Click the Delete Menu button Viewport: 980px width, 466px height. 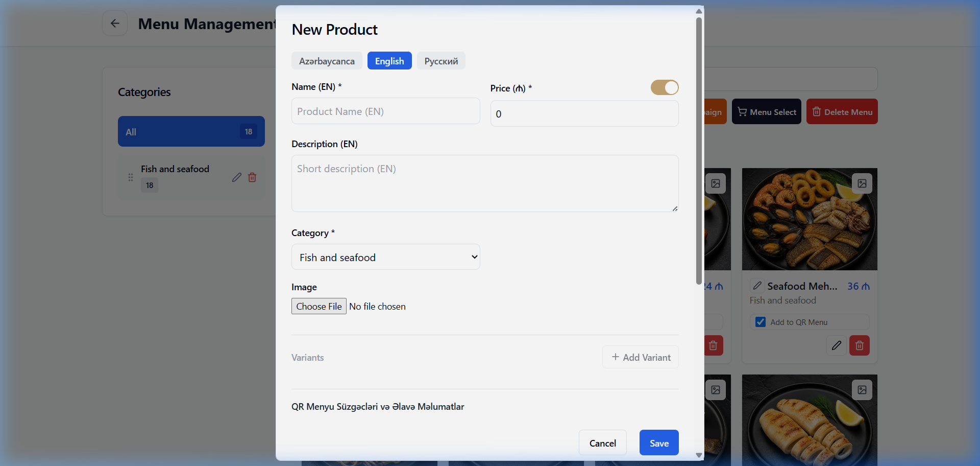pyautogui.click(x=842, y=111)
